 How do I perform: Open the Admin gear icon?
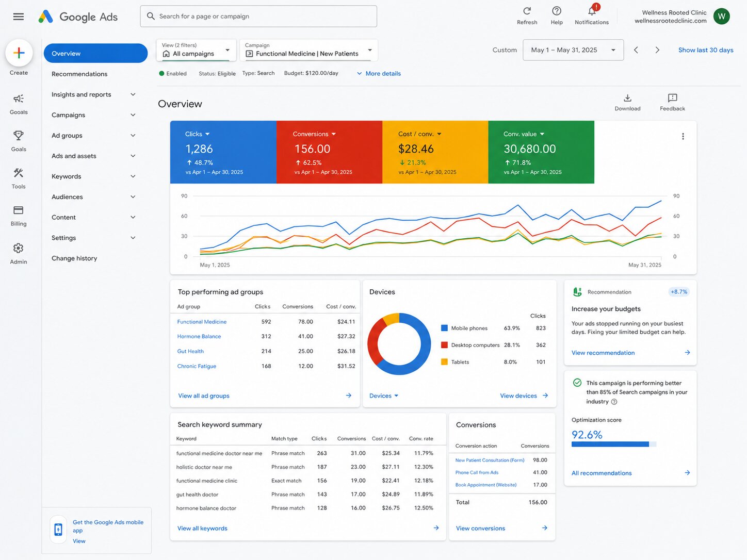tap(19, 248)
